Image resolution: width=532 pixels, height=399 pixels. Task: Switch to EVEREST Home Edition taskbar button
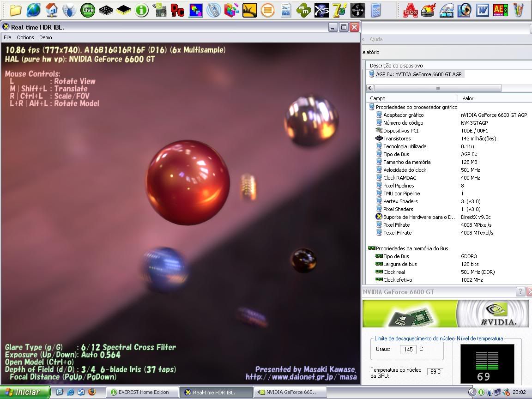pos(143,392)
